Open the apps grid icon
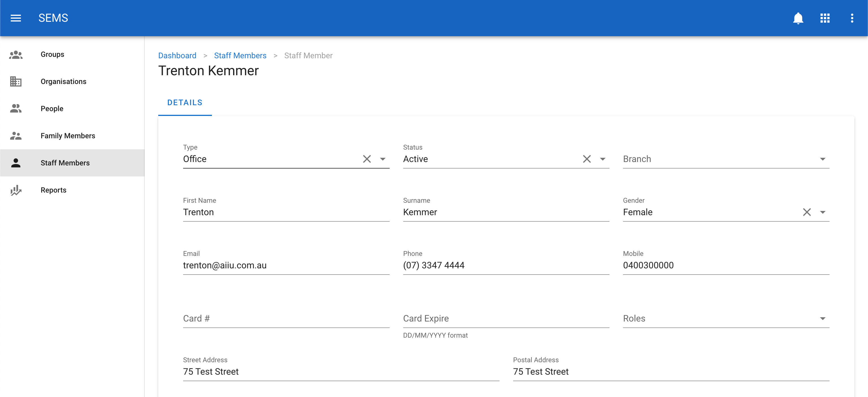This screenshot has width=868, height=397. pyautogui.click(x=824, y=18)
